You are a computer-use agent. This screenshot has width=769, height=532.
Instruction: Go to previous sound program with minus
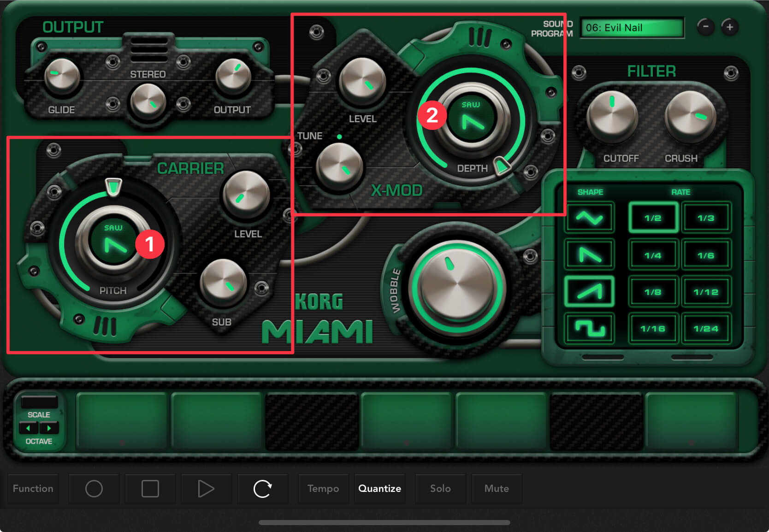(705, 27)
